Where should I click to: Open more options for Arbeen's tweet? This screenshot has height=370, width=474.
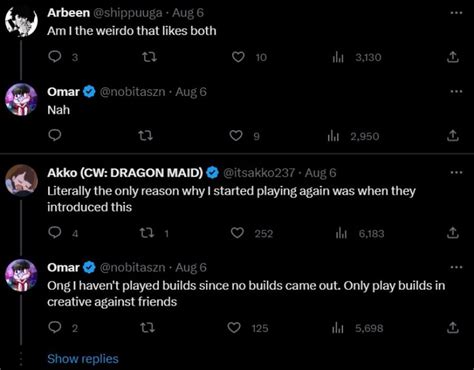click(456, 13)
